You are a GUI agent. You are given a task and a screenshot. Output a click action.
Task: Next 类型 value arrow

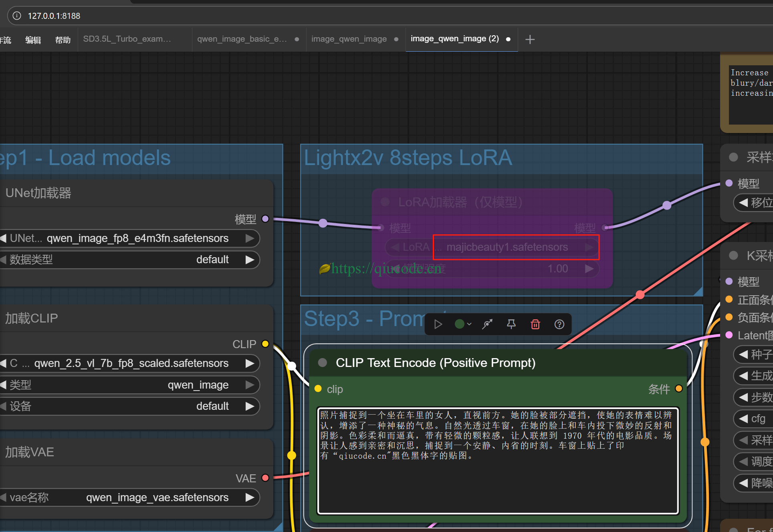pos(250,385)
